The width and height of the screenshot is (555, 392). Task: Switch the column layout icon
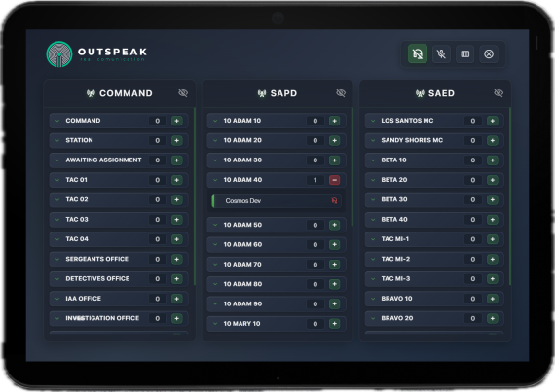[465, 54]
